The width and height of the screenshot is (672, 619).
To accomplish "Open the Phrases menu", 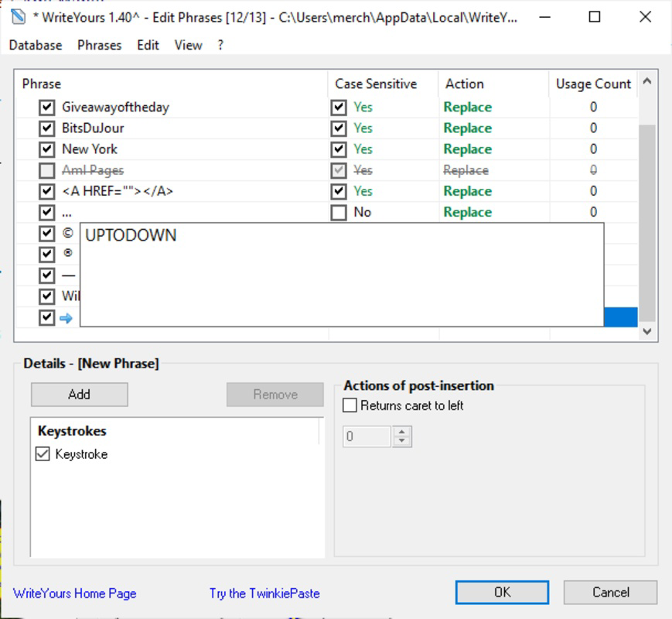I will [100, 45].
